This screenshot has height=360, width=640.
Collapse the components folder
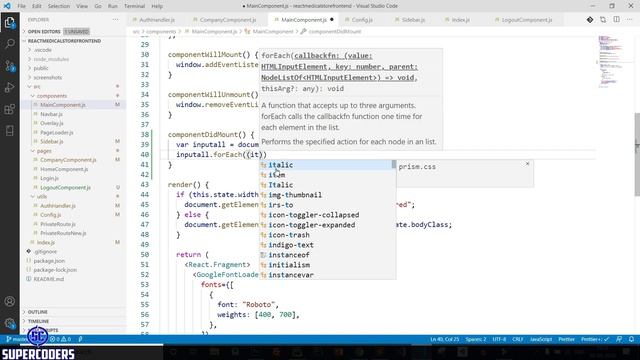coord(51,96)
